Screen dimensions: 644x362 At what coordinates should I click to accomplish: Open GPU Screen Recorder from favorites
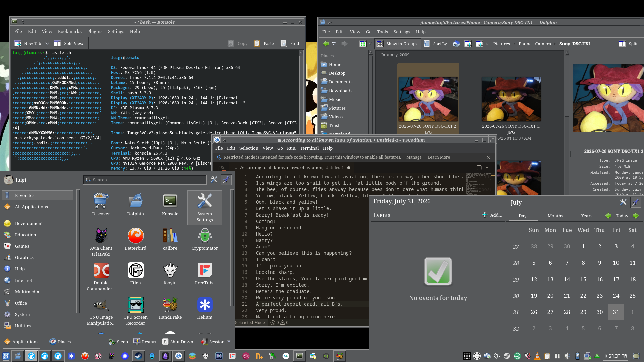tap(136, 311)
